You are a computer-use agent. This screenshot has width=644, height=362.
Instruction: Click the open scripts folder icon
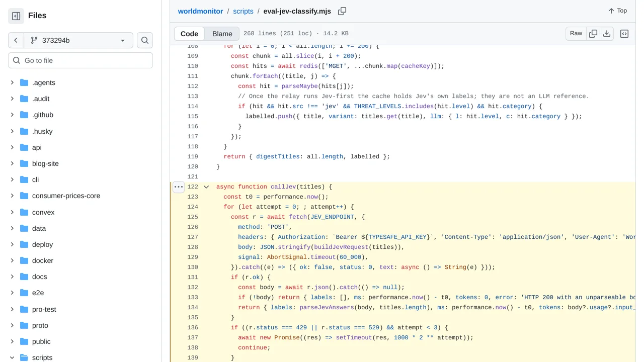24,357
